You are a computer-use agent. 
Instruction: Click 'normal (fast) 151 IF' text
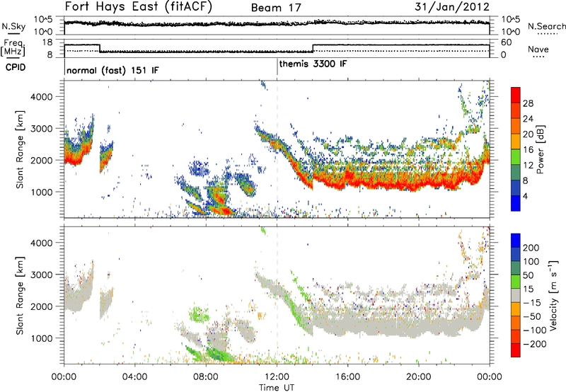[112, 70]
